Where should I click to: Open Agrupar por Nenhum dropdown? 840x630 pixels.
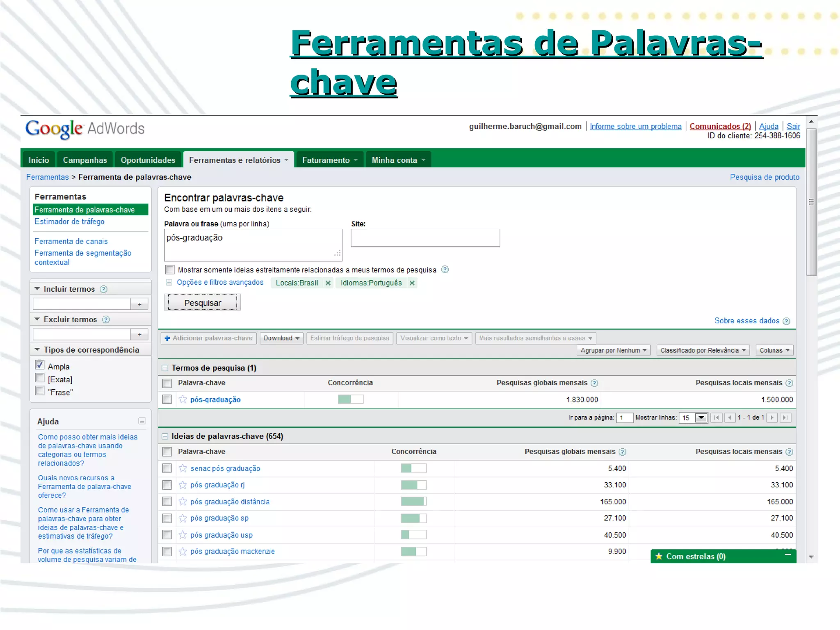point(613,350)
